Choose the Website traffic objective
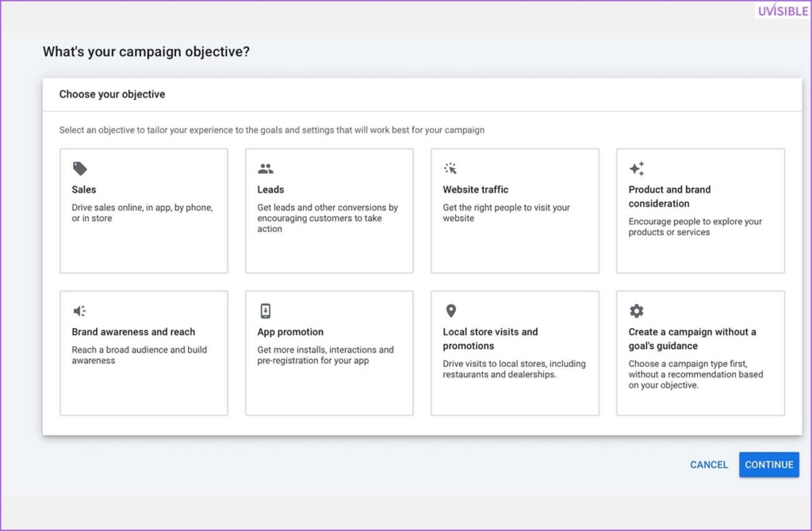Viewport: 812px width, 531px height. [x=515, y=210]
